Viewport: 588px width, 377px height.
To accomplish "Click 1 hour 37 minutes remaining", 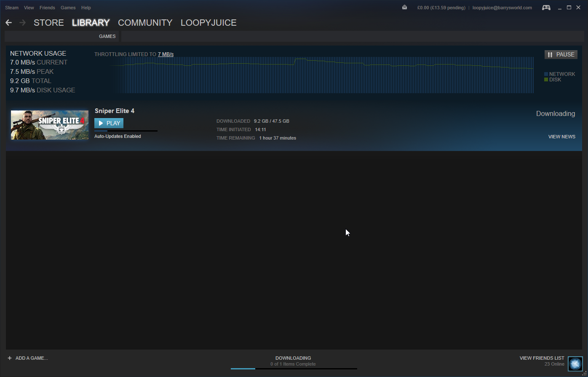I will coord(278,138).
